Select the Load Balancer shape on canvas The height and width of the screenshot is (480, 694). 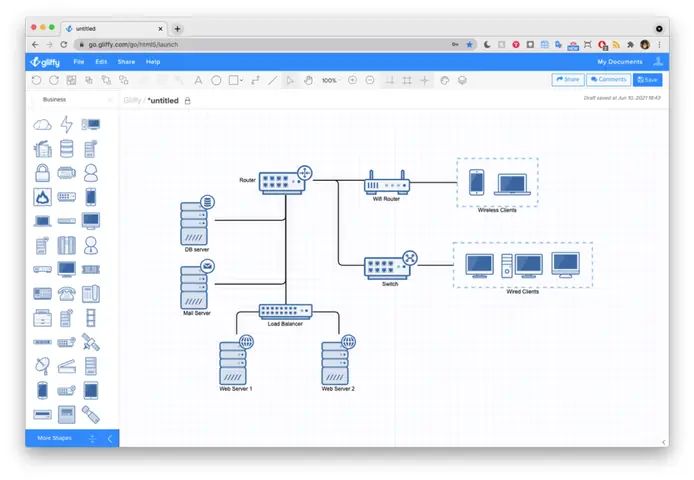tap(285, 311)
